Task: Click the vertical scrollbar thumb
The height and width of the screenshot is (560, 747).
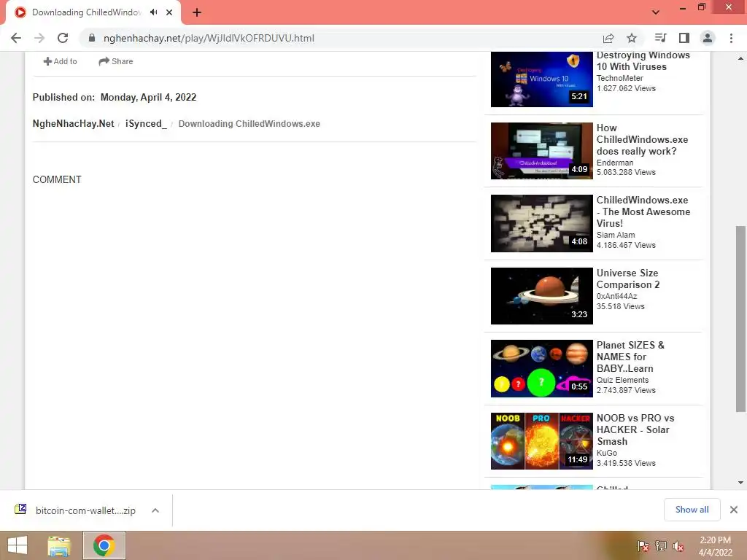Action: click(740, 319)
